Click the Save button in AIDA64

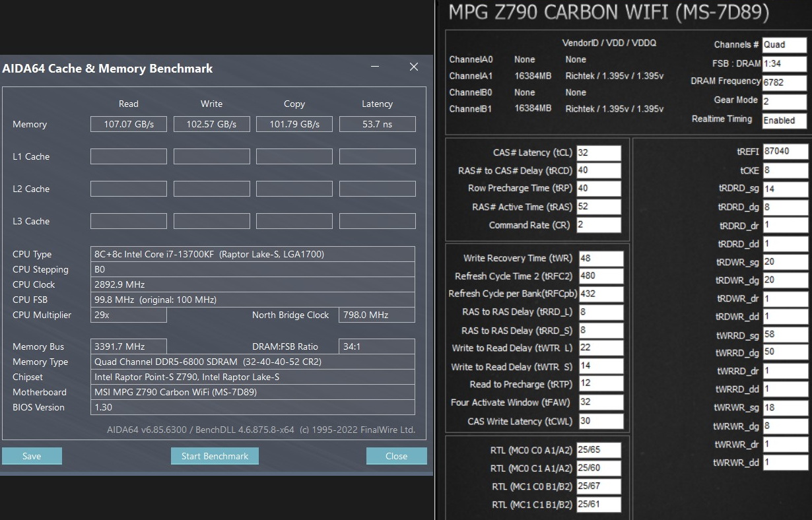point(32,456)
